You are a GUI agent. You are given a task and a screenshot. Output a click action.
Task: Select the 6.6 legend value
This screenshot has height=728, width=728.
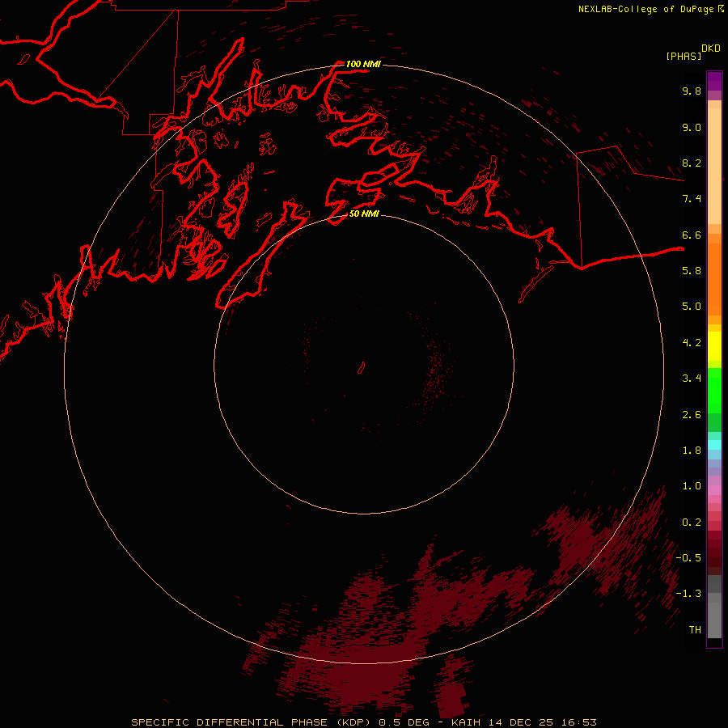click(692, 235)
